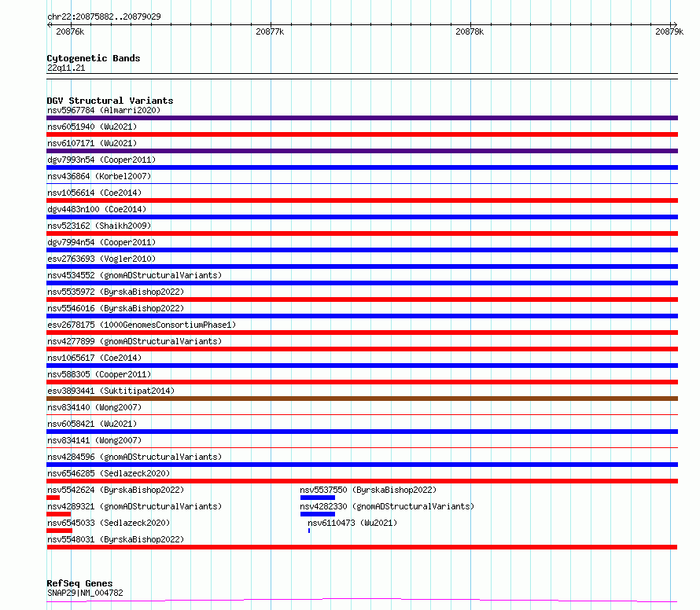Open nsv5548031 (ByrskaBishop2022) label
This screenshot has width=700, height=610.
pos(116,539)
